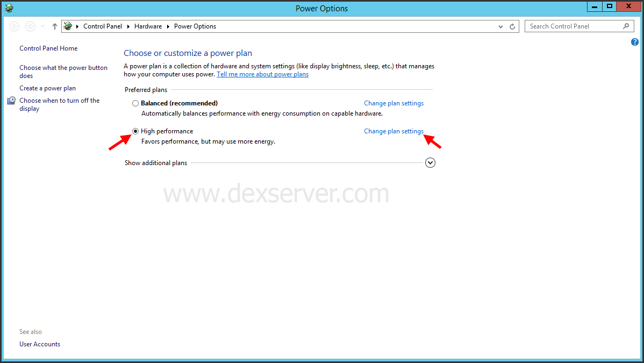Deselect the High performance radio button
Viewport: 644px width, 363px height.
[x=135, y=131]
